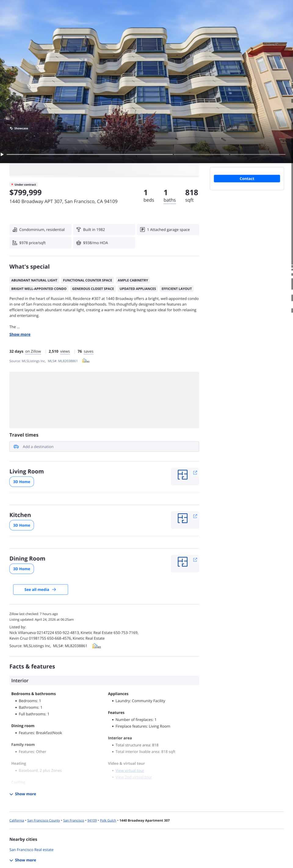Click the price per sqft ruler icon

click(15, 243)
